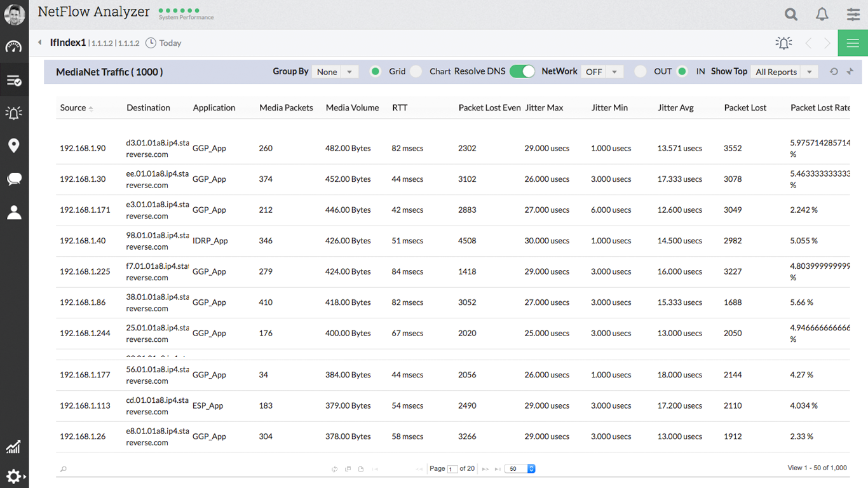Sort by the Source column header
This screenshot has width=868, height=488.
[x=73, y=107]
